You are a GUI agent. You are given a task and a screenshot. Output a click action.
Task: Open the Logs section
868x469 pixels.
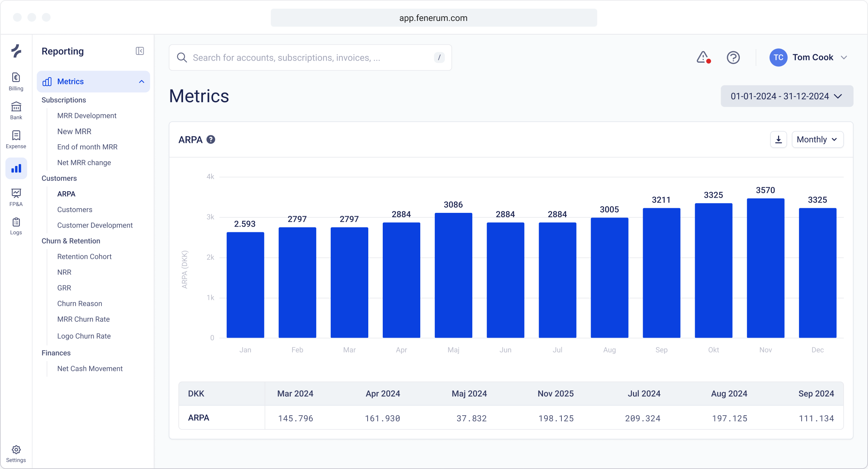pos(16,226)
